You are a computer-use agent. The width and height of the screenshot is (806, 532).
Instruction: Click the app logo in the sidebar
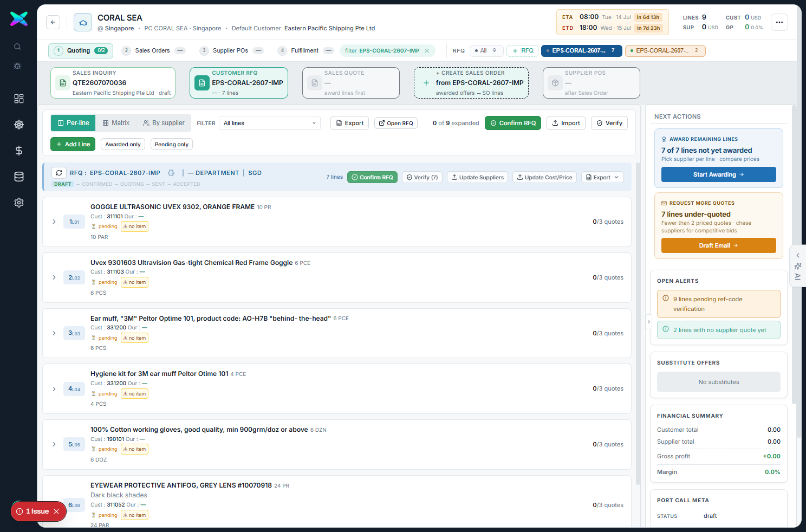pos(19,19)
